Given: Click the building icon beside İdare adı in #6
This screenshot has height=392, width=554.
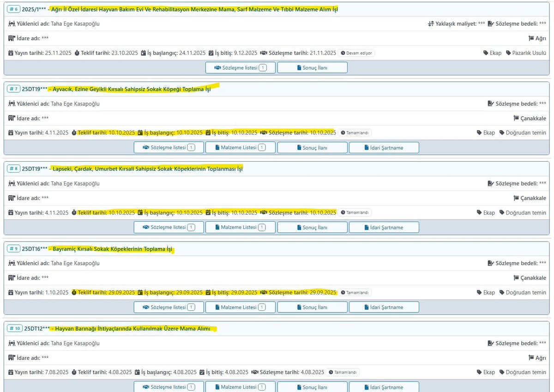Looking at the screenshot, I should [x=12, y=38].
